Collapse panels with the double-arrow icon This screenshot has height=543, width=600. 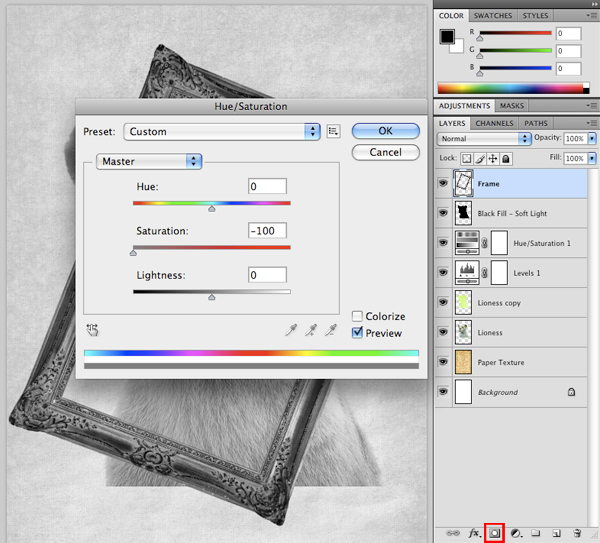[594, 3]
